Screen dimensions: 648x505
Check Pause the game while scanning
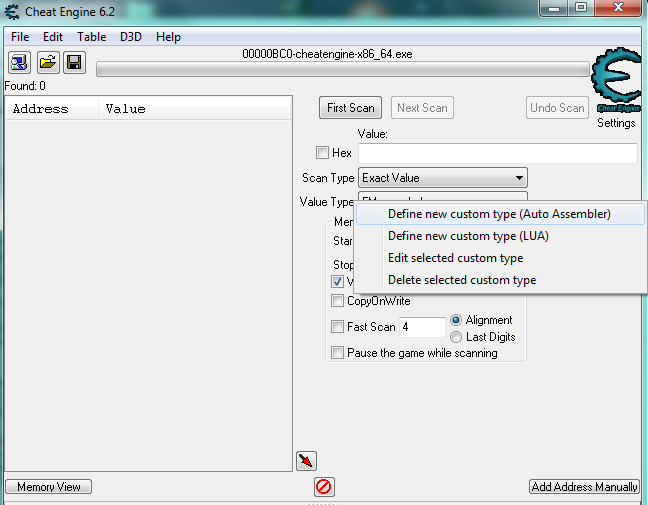coord(337,353)
